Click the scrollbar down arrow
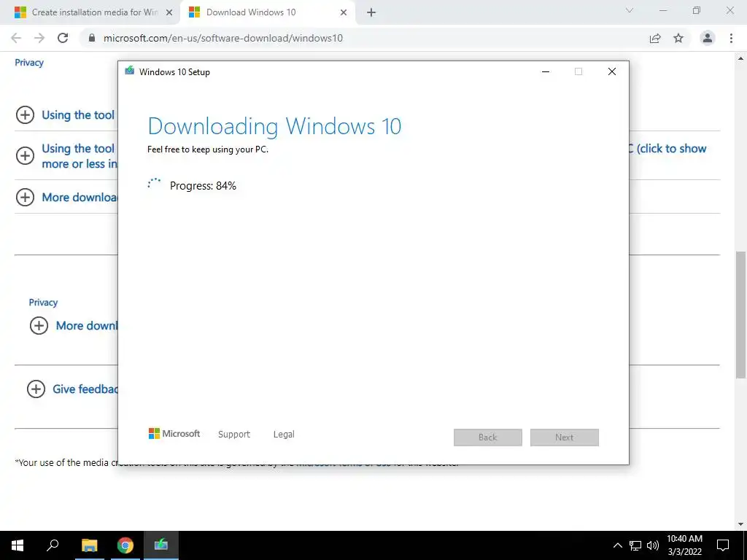The height and width of the screenshot is (560, 747). tap(741, 524)
